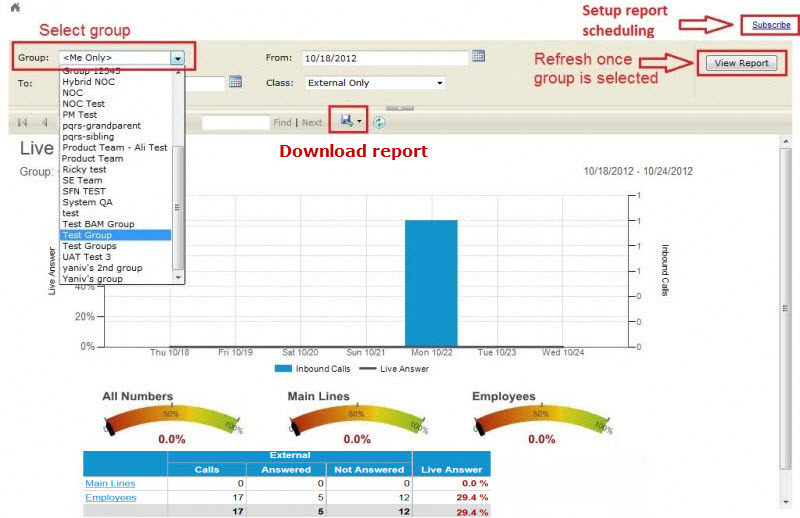Image resolution: width=800 pixels, height=518 pixels.
Task: Select Test BAM Group option
Action: tap(116, 224)
